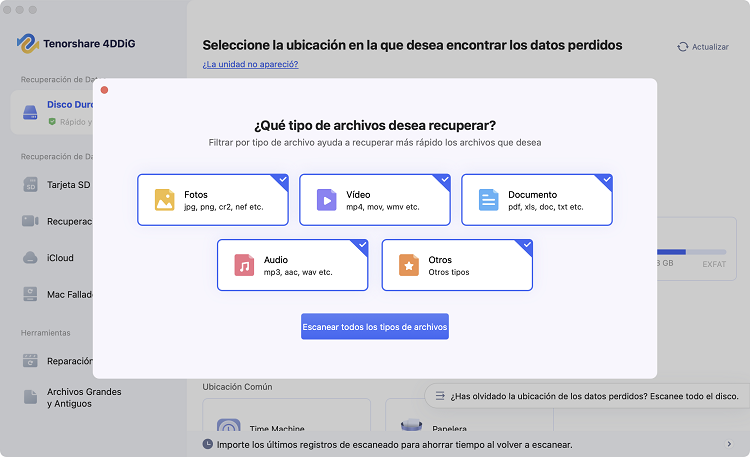Click the clock icon beside import records
The height and width of the screenshot is (457, 750).
[208, 444]
